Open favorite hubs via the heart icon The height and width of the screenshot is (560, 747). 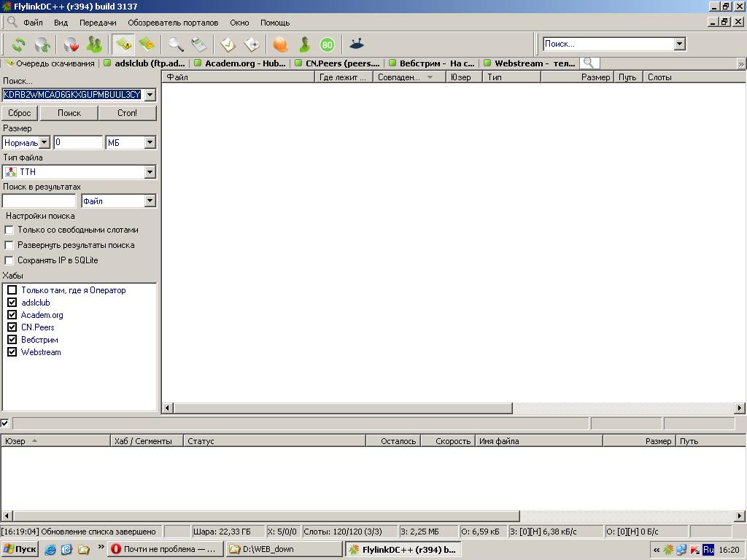71,44
